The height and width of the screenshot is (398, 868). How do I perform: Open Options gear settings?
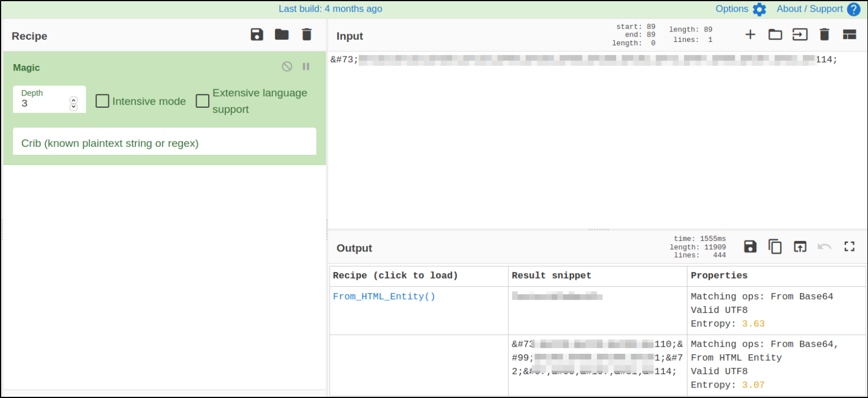point(760,9)
